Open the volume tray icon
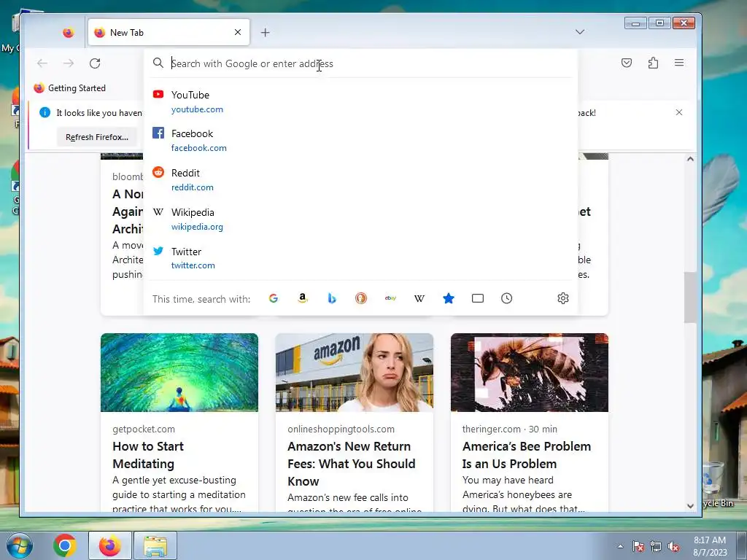This screenshot has height=560, width=747. pos(673,546)
